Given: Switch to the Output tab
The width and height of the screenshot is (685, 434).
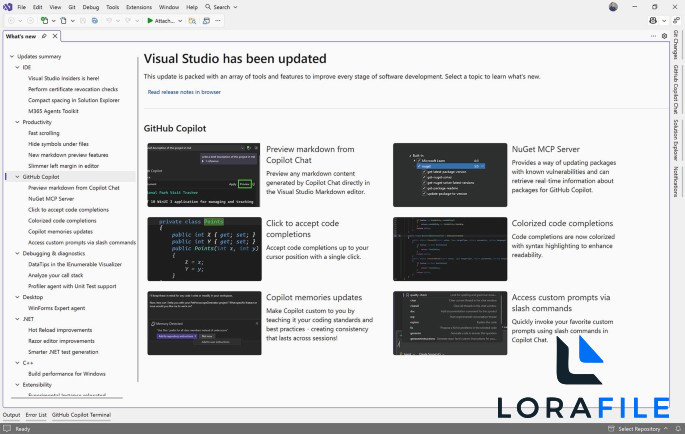Looking at the screenshot, I should click(x=11, y=415).
